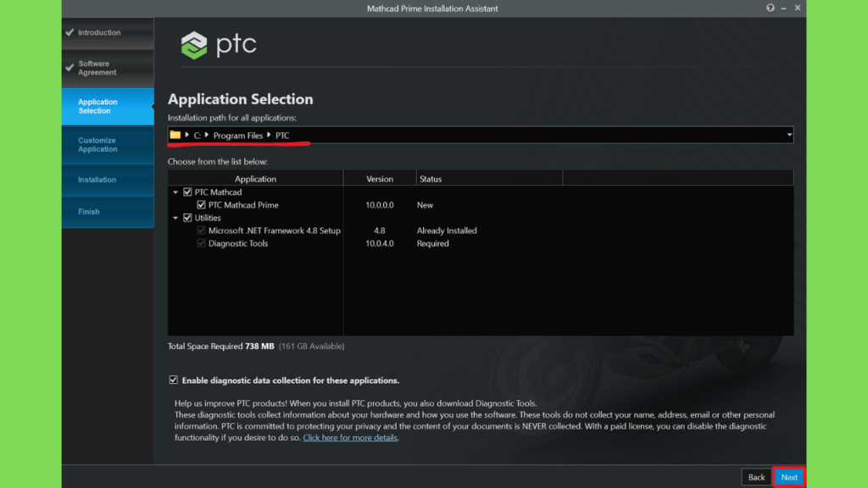Viewport: 868px width, 488px height.
Task: Click the Back button
Action: [756, 477]
